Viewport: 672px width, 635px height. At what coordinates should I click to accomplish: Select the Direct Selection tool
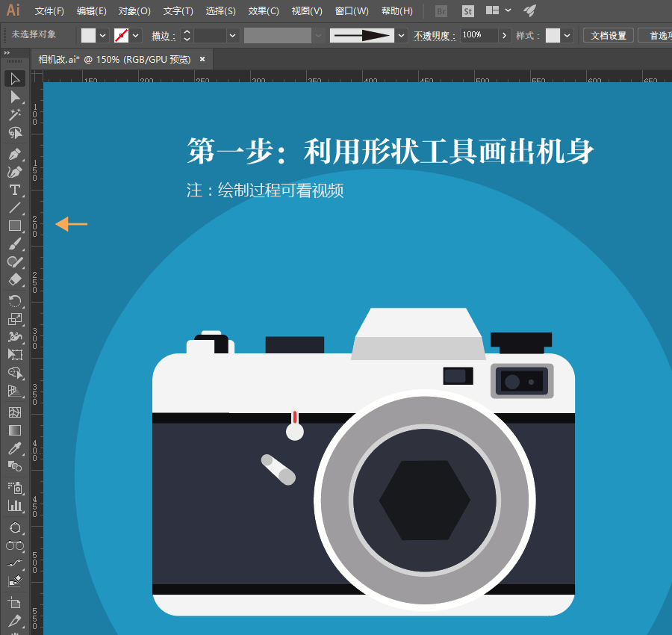[x=15, y=97]
